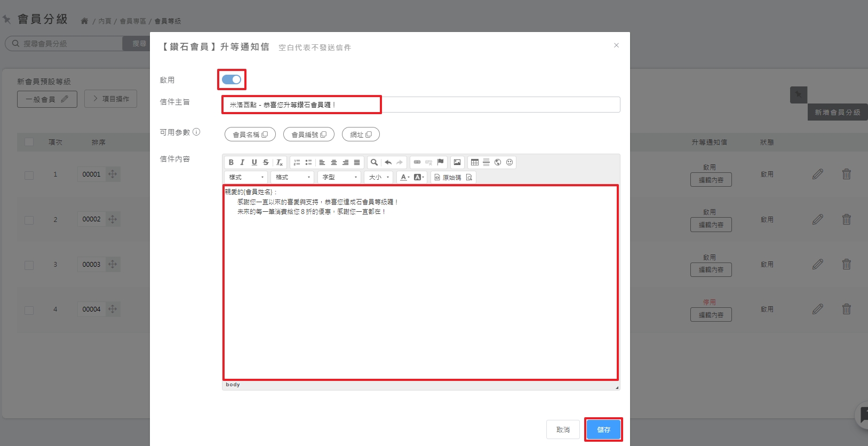The height and width of the screenshot is (446, 868).
Task: Insert a hyperlink
Action: point(417,162)
